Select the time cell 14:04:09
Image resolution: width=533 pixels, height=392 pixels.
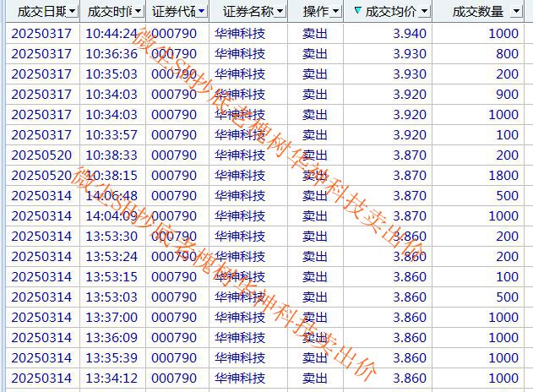point(111,216)
